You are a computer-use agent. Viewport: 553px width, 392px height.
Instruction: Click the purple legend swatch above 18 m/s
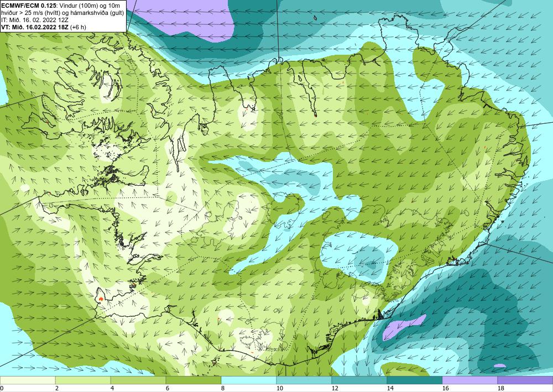click(525, 380)
